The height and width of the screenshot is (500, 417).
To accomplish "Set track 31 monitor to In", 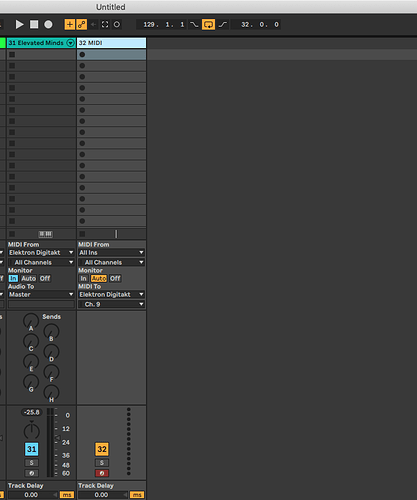I will [13, 278].
